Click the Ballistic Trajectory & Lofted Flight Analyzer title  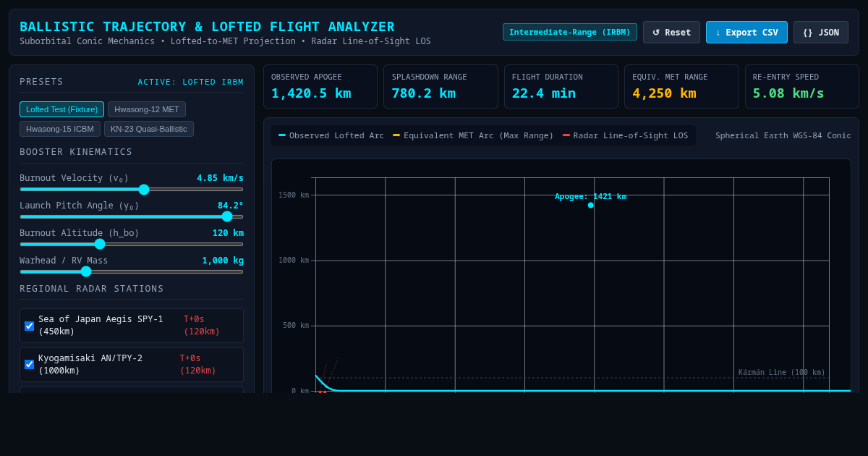(207, 27)
